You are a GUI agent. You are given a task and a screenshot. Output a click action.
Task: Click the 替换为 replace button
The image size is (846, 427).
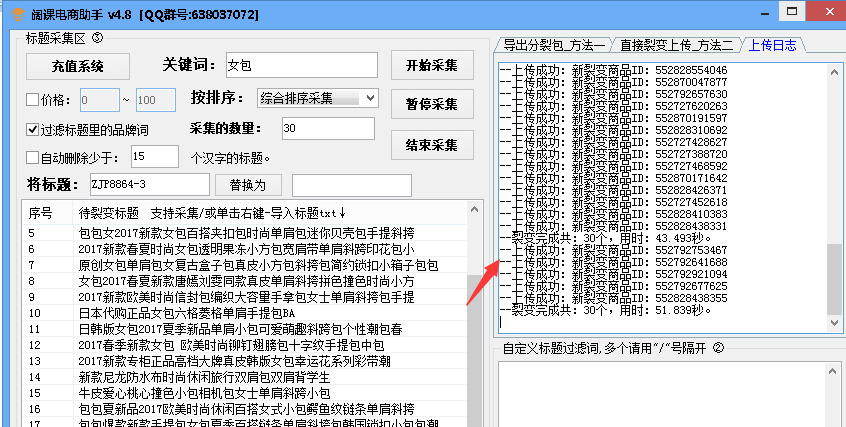[x=247, y=185]
